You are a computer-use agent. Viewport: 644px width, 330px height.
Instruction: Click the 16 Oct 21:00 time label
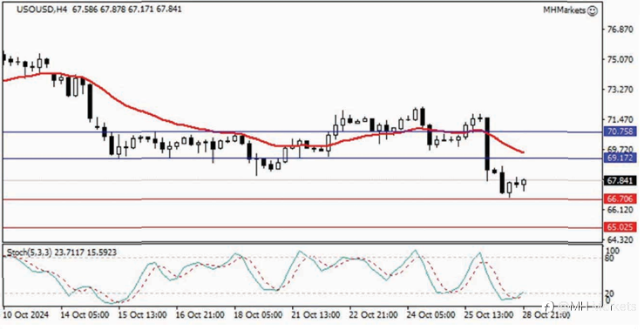tap(200, 315)
